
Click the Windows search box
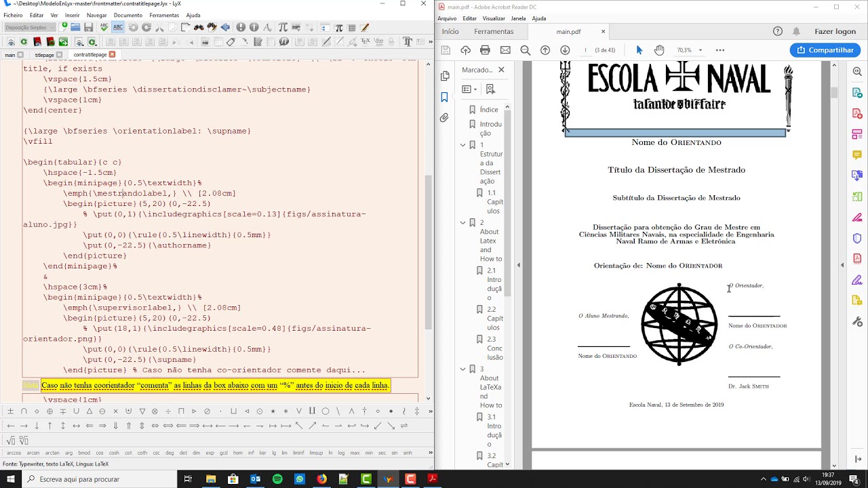click(100, 479)
